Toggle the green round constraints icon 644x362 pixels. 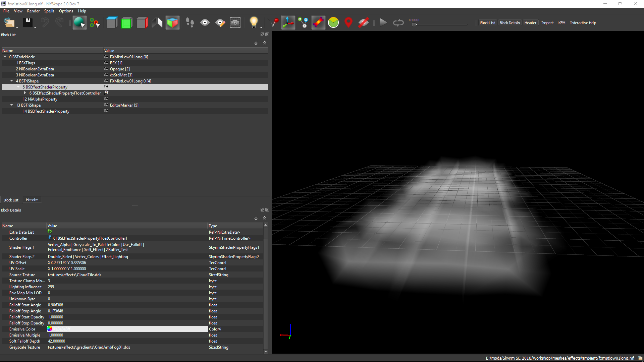pyautogui.click(x=333, y=23)
